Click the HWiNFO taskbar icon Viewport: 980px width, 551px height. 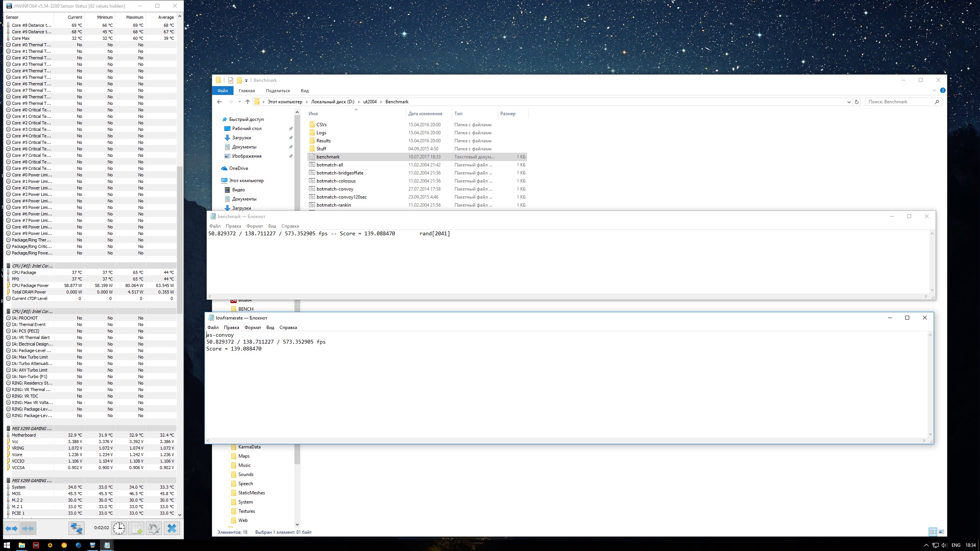93,545
